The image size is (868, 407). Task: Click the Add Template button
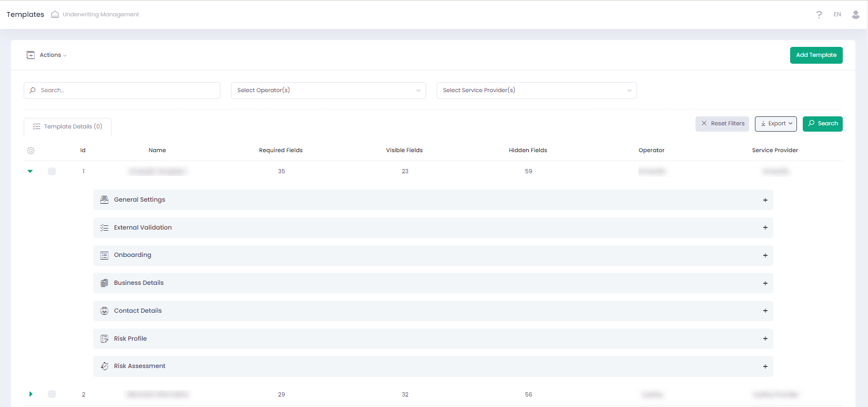tap(816, 55)
